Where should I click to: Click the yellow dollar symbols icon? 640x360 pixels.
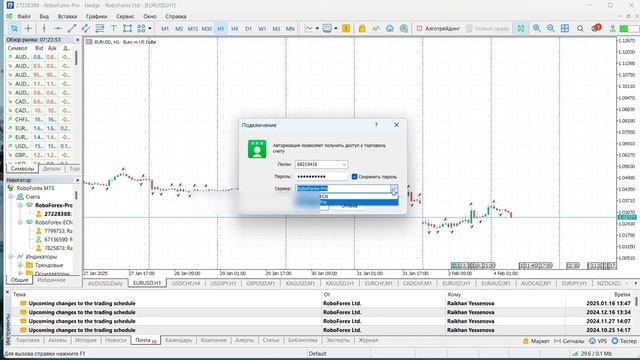(x=346, y=29)
